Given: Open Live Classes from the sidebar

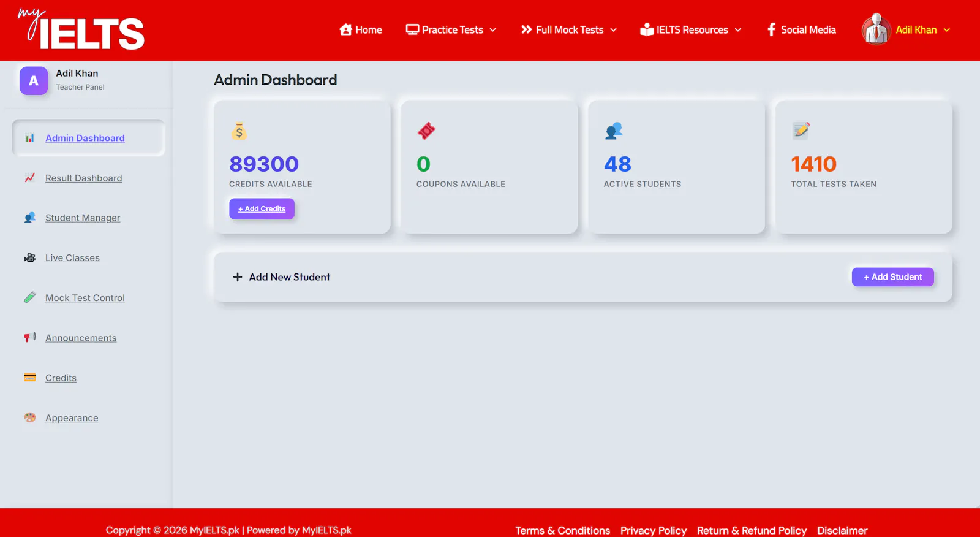Looking at the screenshot, I should pos(72,258).
